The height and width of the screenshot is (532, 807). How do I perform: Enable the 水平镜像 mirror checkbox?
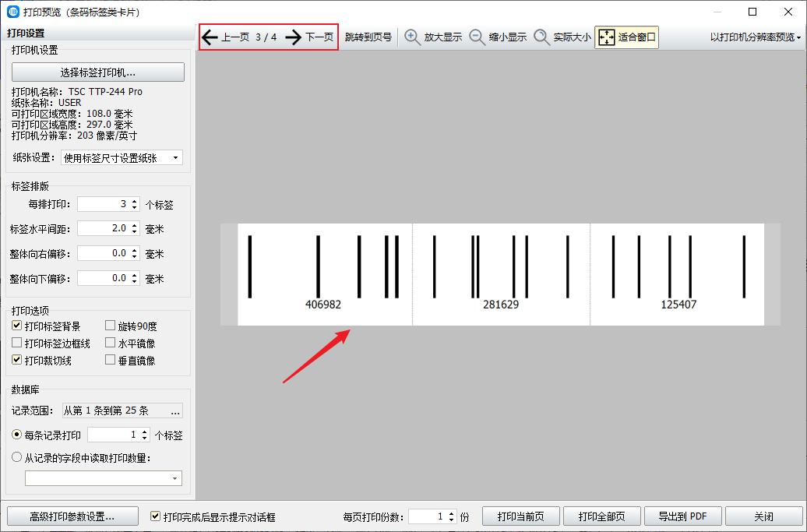109,342
